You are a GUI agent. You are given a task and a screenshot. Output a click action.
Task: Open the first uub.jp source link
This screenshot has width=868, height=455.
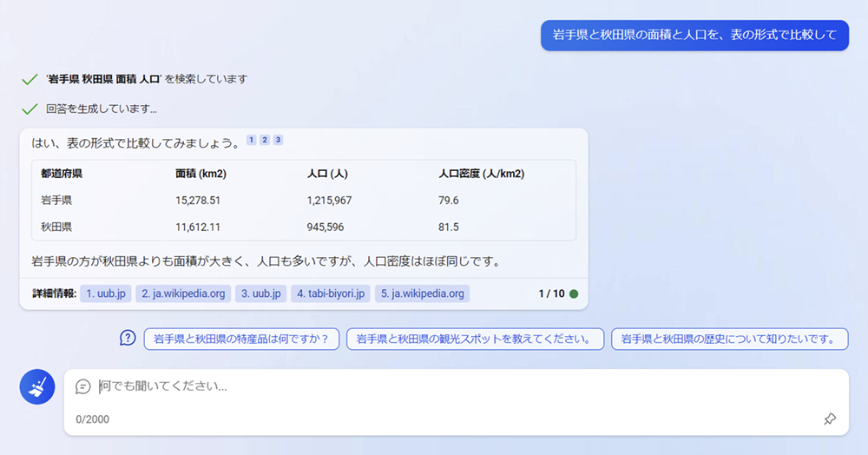(x=107, y=293)
